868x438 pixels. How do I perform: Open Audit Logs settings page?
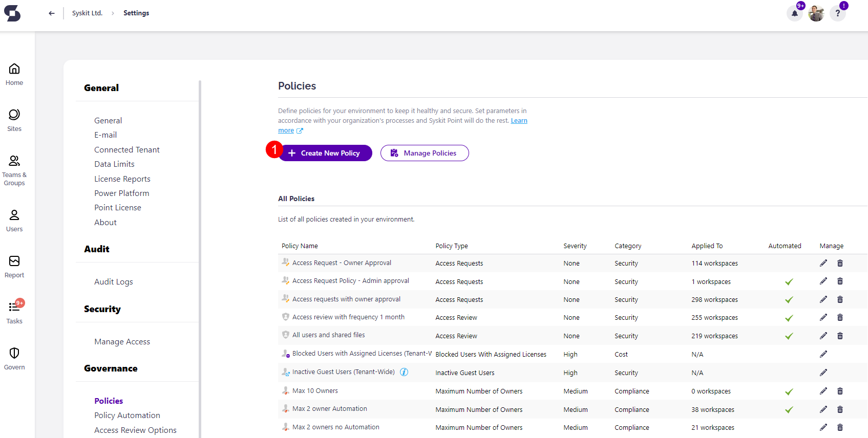(113, 282)
